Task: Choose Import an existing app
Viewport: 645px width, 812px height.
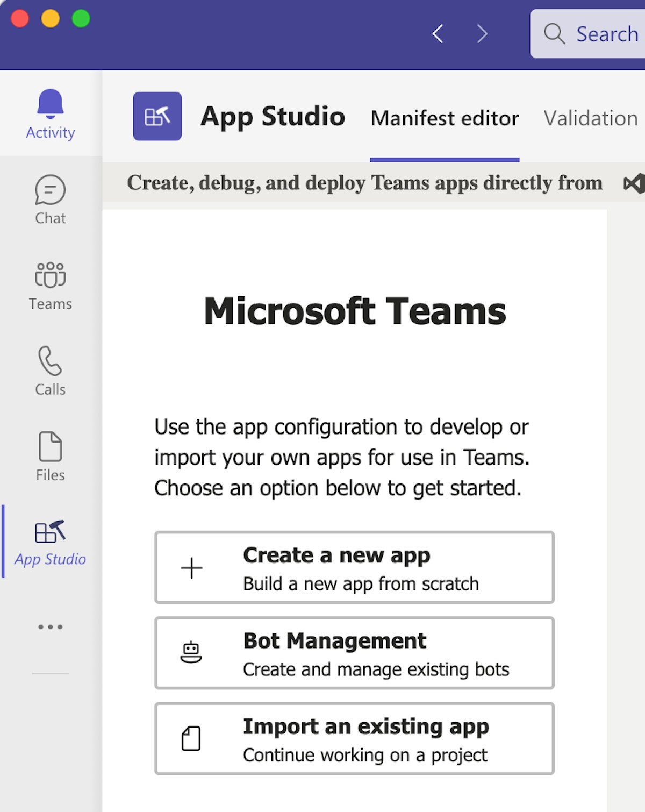Action: [x=354, y=738]
